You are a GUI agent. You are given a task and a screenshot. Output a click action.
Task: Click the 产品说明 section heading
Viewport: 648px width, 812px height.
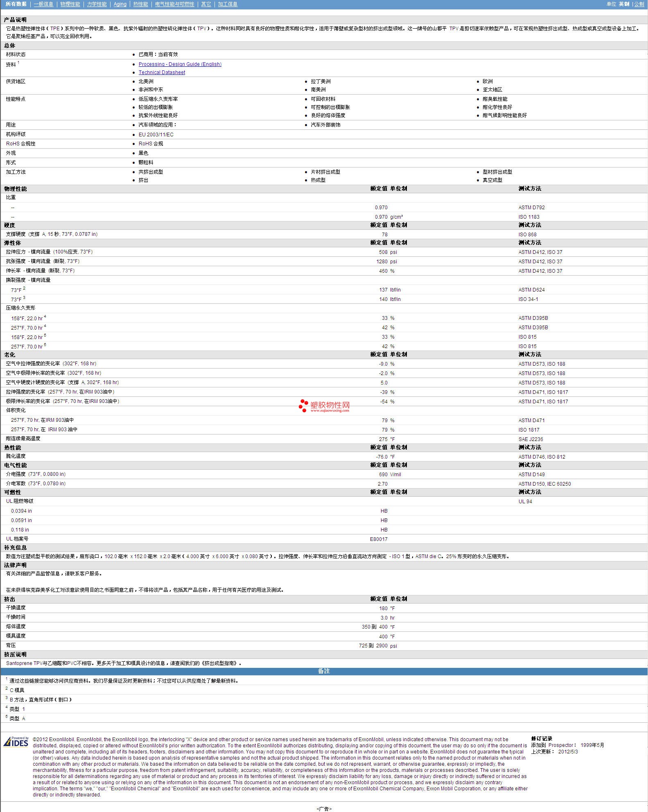[15, 20]
